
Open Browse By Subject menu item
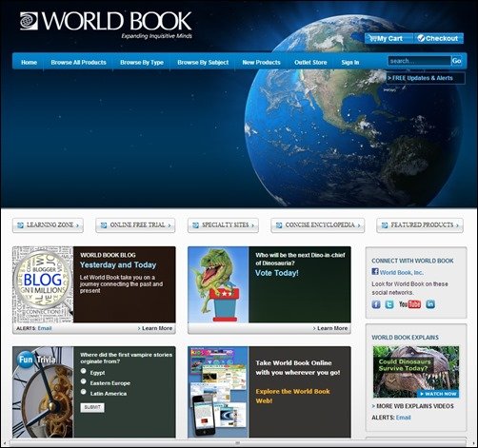(x=203, y=63)
